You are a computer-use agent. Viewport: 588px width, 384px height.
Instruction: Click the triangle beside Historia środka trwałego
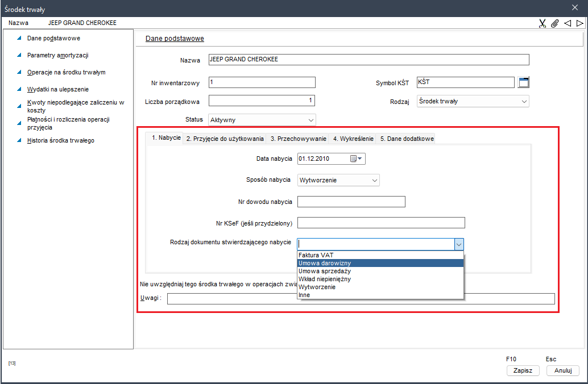[19, 140]
